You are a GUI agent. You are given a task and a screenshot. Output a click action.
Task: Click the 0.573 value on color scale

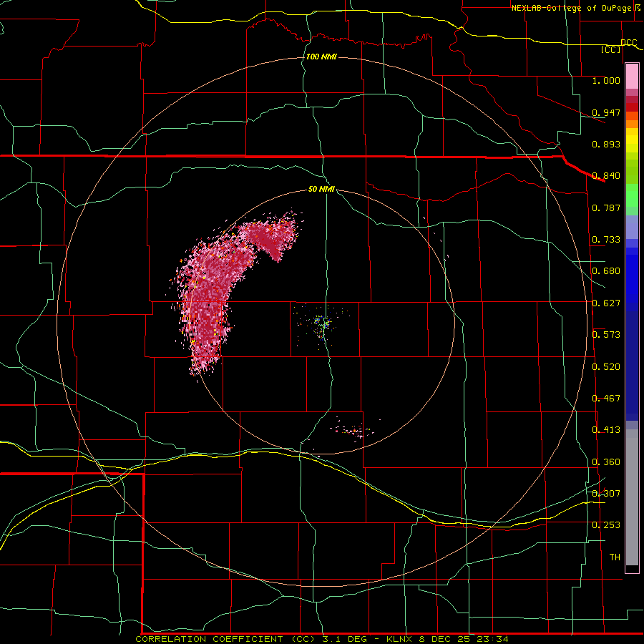tap(606, 335)
